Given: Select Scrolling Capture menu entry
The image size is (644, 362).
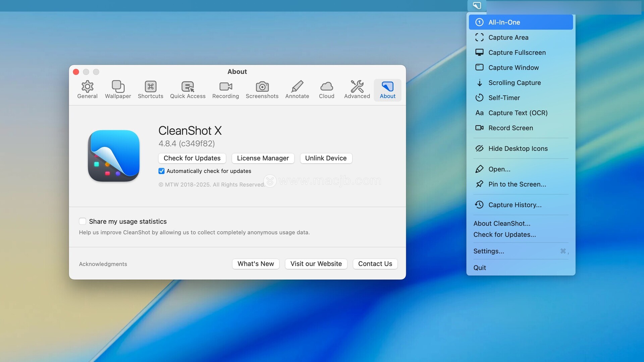Looking at the screenshot, I should click(x=514, y=83).
